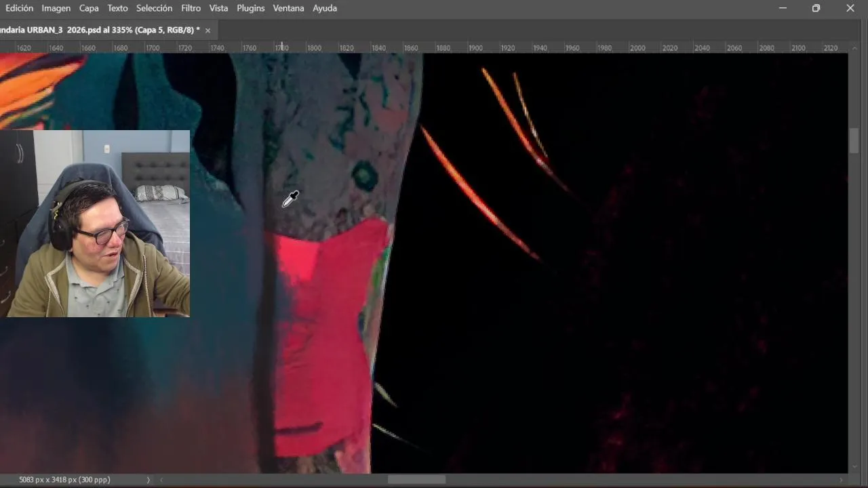Click the green circle spot on the canvas
Viewport: 868px width, 488px height.
point(365,176)
